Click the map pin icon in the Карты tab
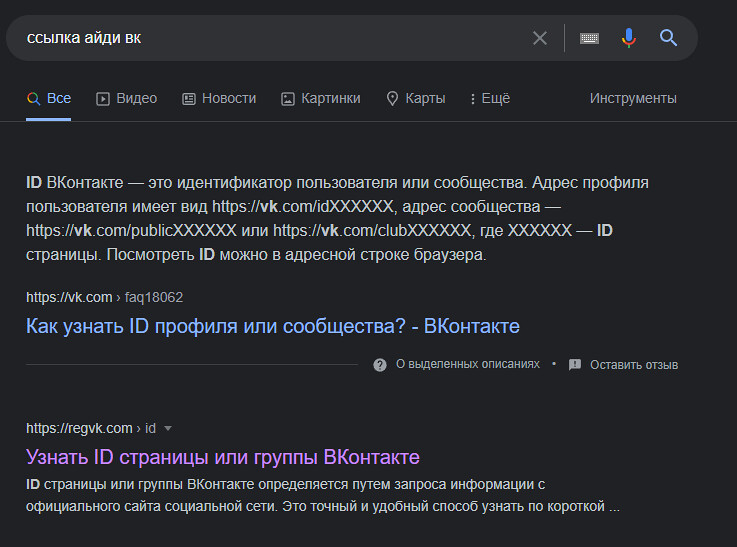 392,99
